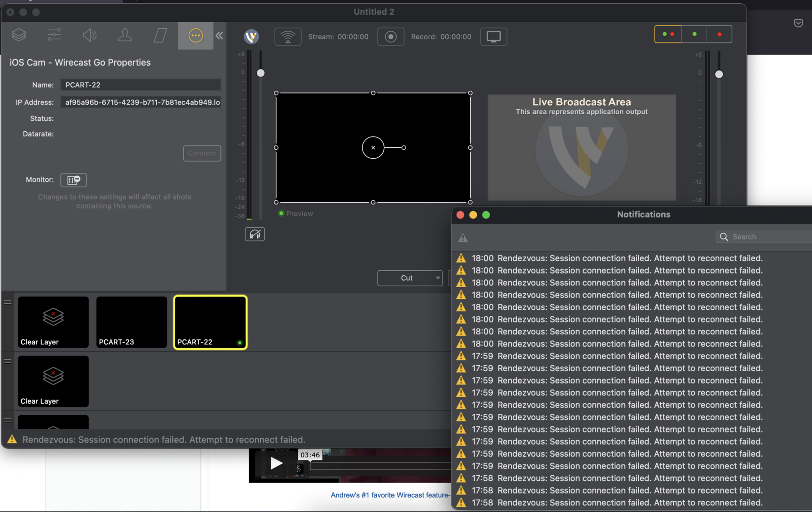Select the first 18:00 notification row
The image size is (812, 512).
click(632, 258)
